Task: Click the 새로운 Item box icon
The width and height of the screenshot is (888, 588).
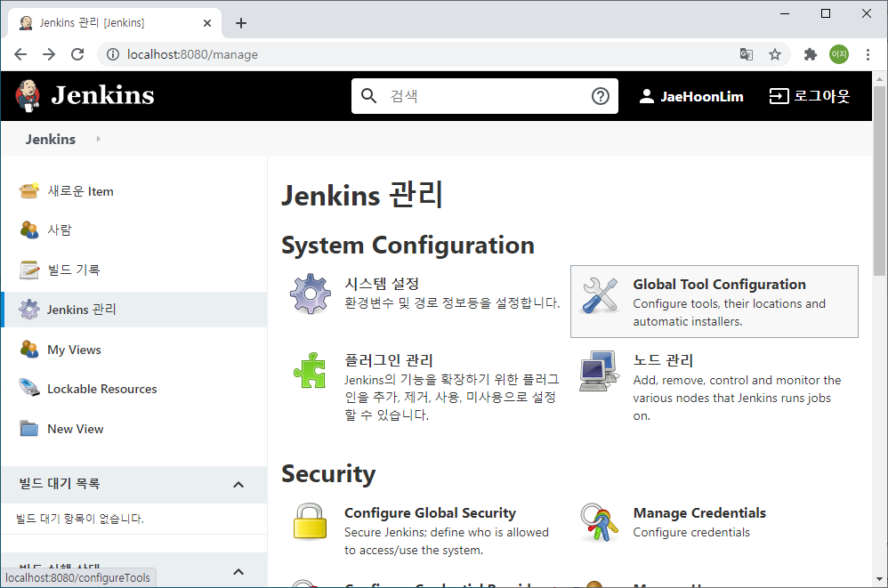Action: pos(28,190)
